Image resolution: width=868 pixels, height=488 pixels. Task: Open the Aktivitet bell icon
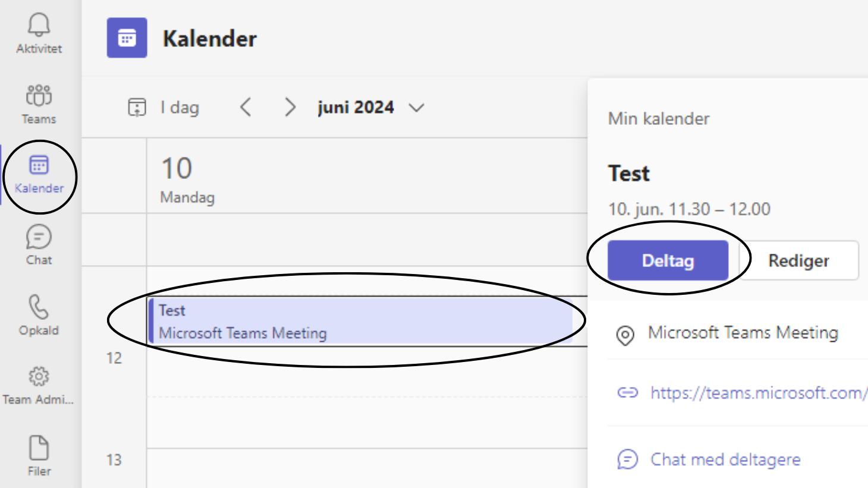pyautogui.click(x=39, y=26)
